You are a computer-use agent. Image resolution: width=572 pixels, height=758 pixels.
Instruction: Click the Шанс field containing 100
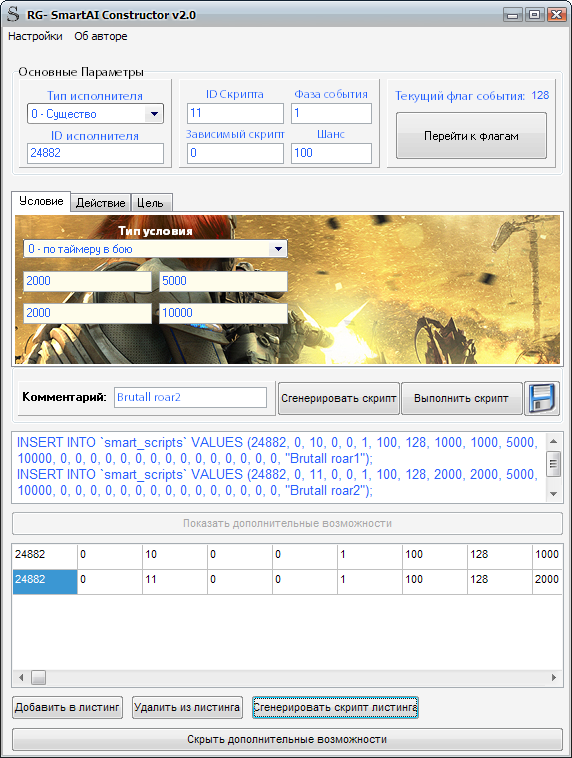pos(331,153)
